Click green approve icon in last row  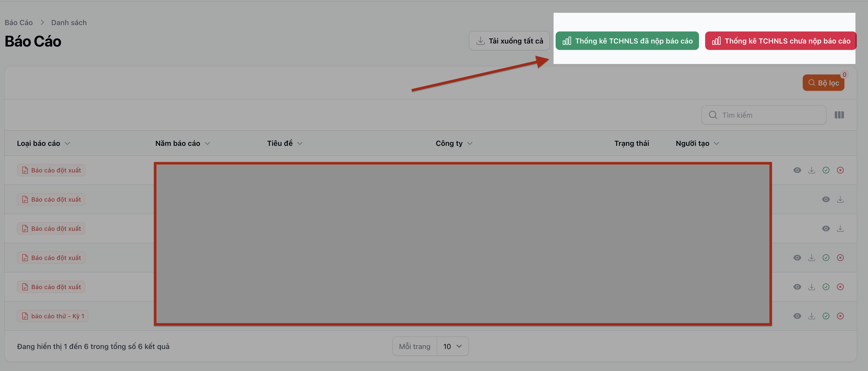(x=826, y=316)
